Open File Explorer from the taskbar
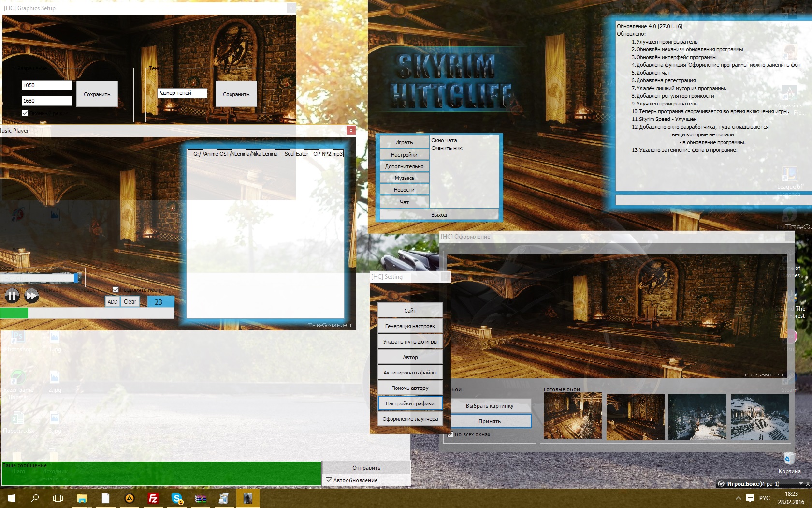Image resolution: width=812 pixels, height=508 pixels. 82,498
